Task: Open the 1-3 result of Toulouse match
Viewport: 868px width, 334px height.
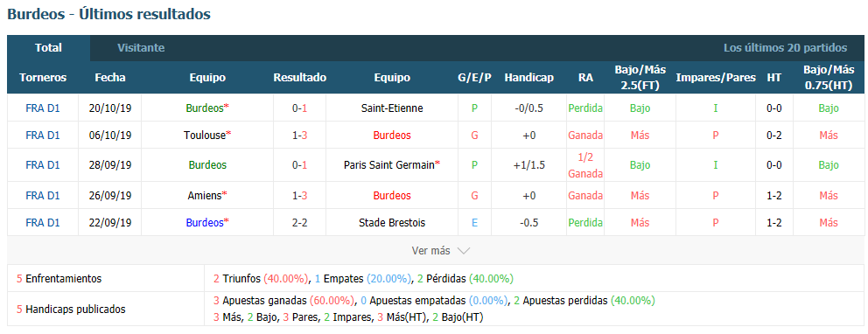Action: (x=299, y=135)
